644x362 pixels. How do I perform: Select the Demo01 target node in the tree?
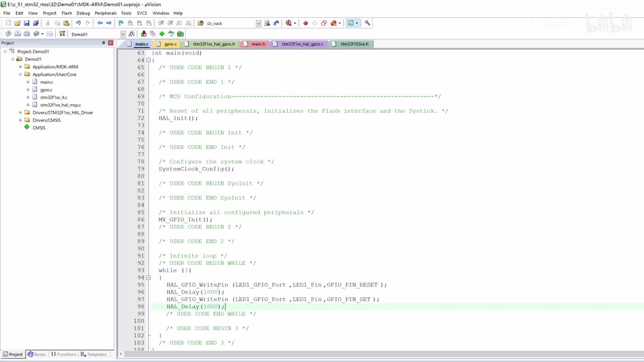33,59
